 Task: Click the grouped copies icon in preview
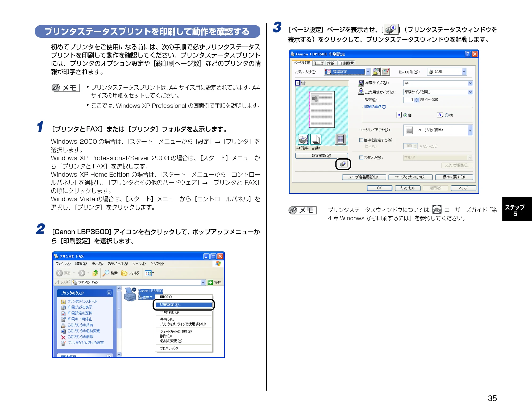coord(316,139)
